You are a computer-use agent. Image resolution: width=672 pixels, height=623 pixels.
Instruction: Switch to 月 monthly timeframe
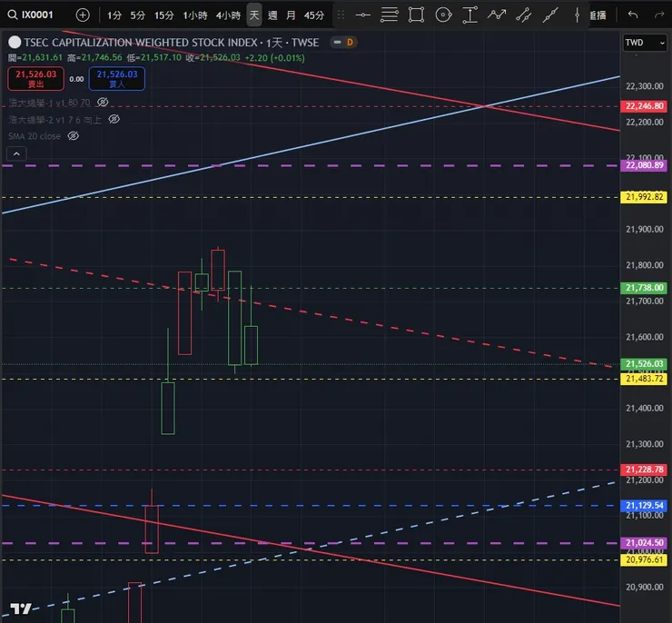(291, 15)
